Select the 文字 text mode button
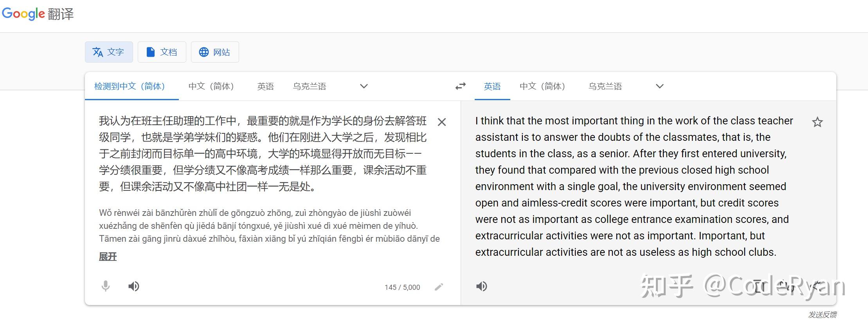This screenshot has width=868, height=325. click(x=109, y=52)
